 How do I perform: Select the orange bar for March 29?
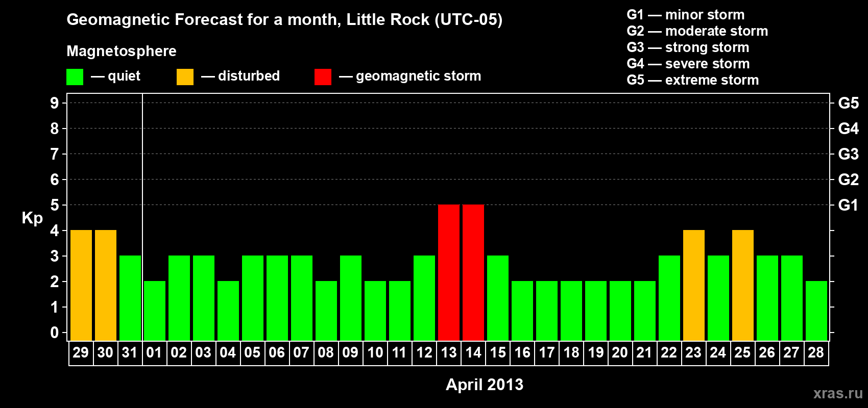[81, 285]
